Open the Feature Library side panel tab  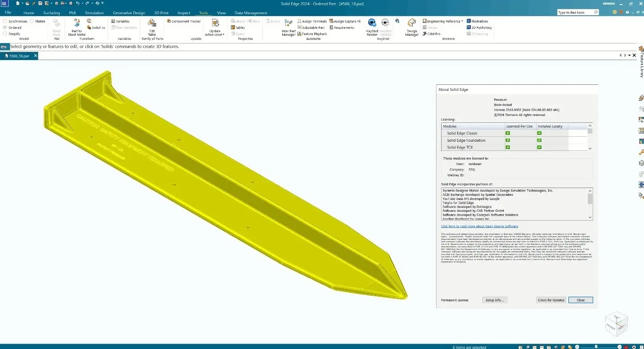641,61
